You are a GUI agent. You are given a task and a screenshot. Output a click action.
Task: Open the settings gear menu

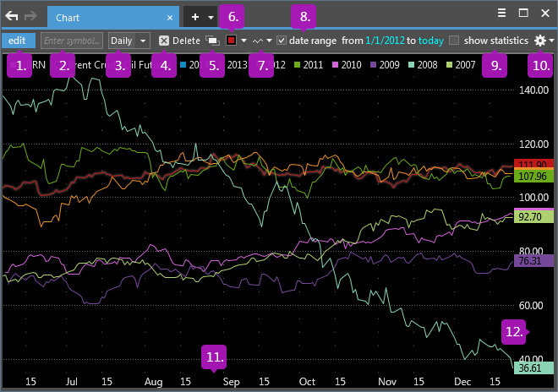click(541, 40)
